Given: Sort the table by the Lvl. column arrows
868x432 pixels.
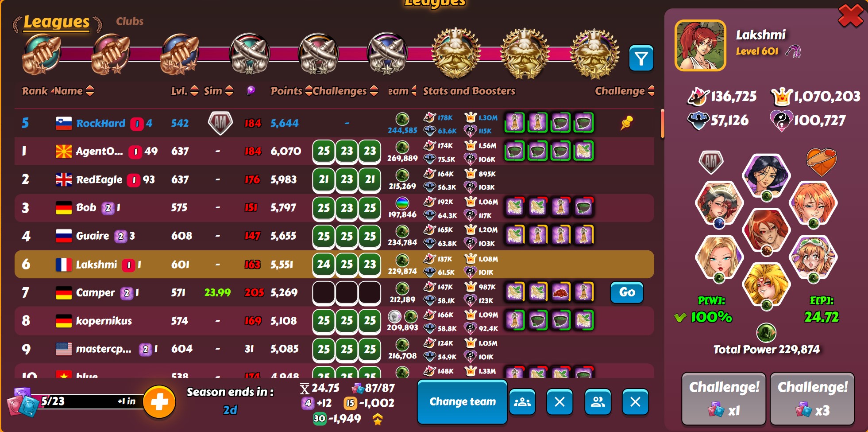Looking at the screenshot, I should 194,91.
